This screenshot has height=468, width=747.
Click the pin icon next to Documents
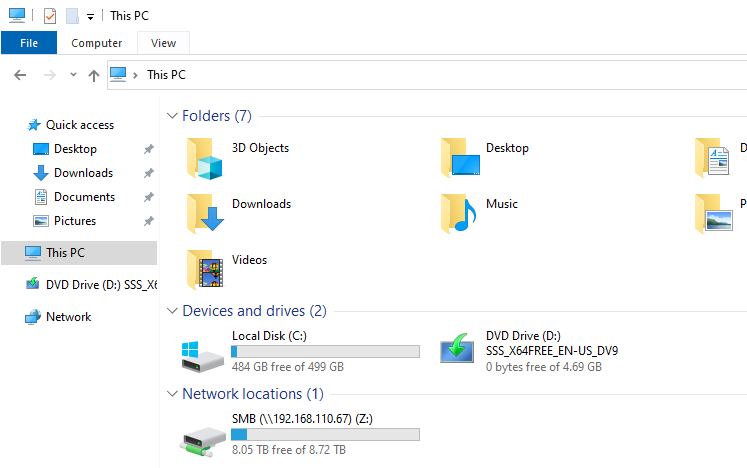click(149, 197)
